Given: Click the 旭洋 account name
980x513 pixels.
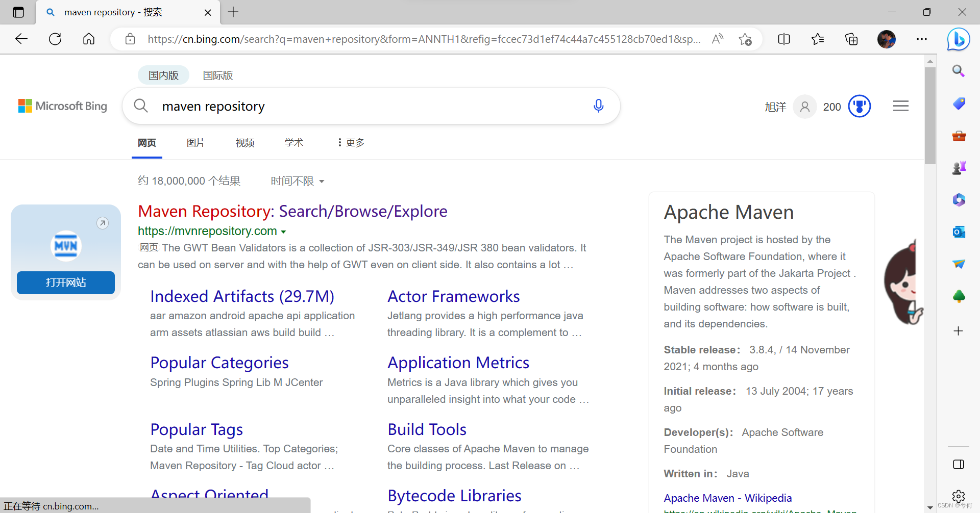Looking at the screenshot, I should point(775,107).
